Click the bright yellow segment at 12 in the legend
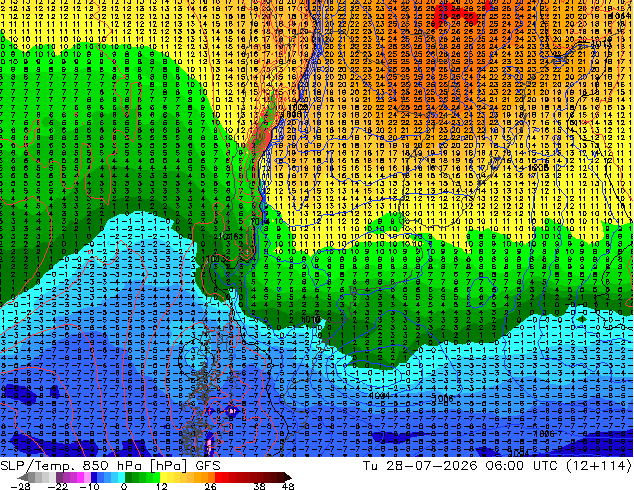The height and width of the screenshot is (490, 634). pyautogui.click(x=163, y=477)
